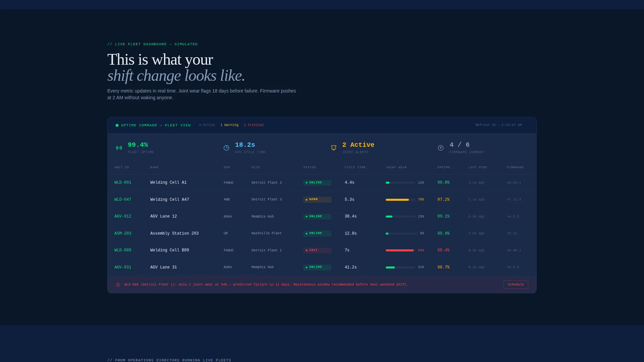Select the '4 Online' header count

207,125
